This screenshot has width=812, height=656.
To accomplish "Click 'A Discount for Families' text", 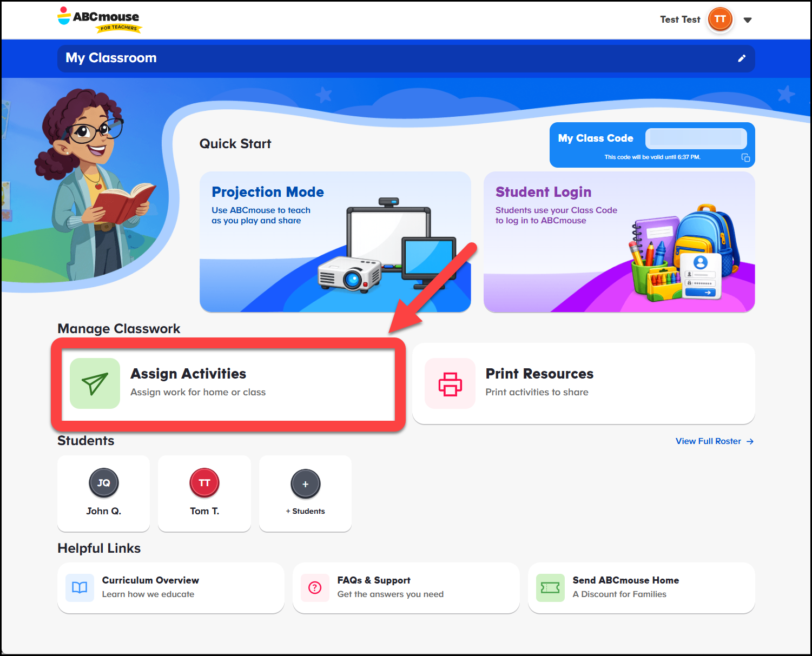I will click(x=619, y=594).
